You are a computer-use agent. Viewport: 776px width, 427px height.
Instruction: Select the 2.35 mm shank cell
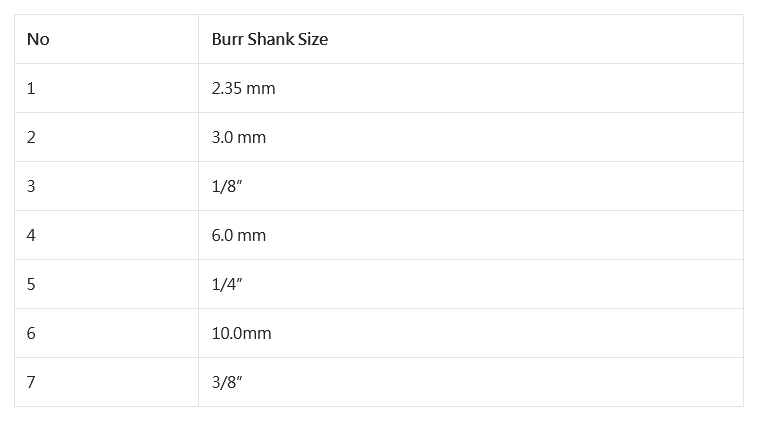(x=471, y=88)
